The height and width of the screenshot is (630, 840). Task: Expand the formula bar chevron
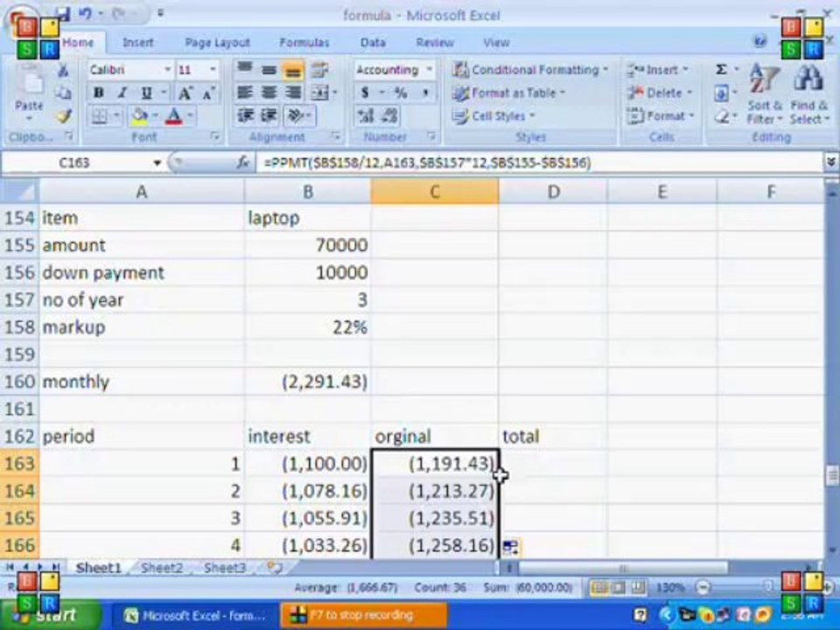pos(831,162)
